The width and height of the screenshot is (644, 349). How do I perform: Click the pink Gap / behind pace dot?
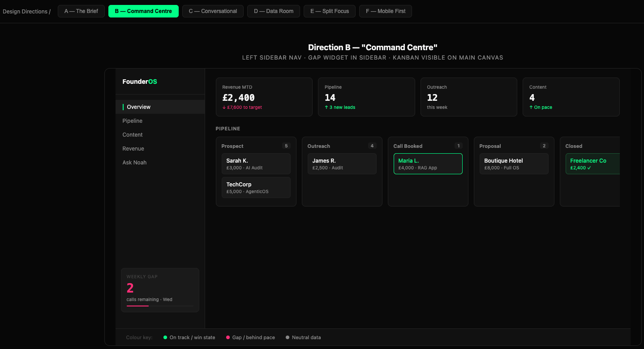point(228,337)
